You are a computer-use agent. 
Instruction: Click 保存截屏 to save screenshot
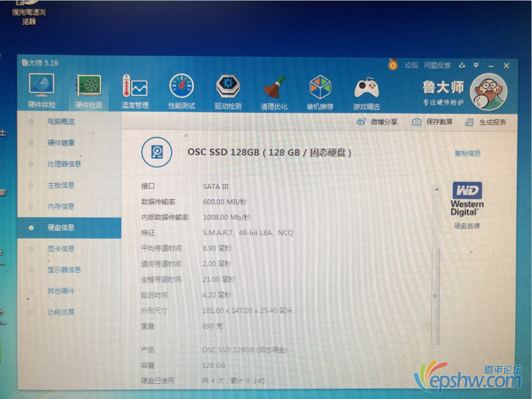[x=432, y=122]
